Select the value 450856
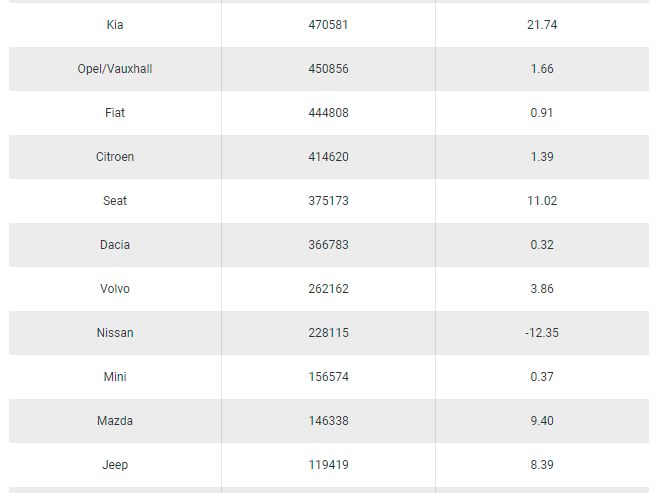This screenshot has width=663, height=493. (328, 69)
